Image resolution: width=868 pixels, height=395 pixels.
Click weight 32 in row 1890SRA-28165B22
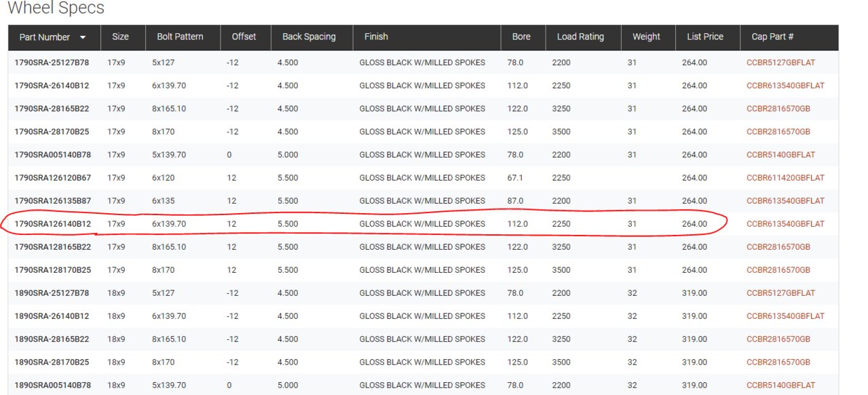pos(632,339)
